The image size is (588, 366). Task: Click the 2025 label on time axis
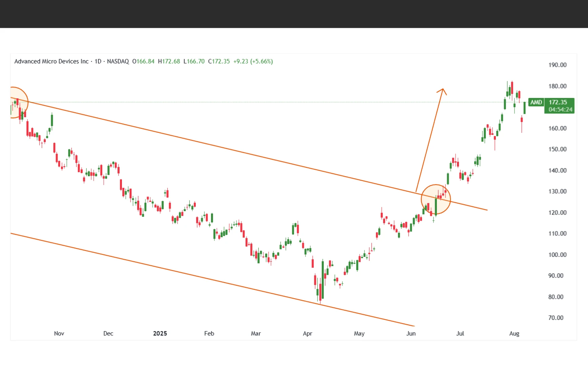(x=160, y=333)
